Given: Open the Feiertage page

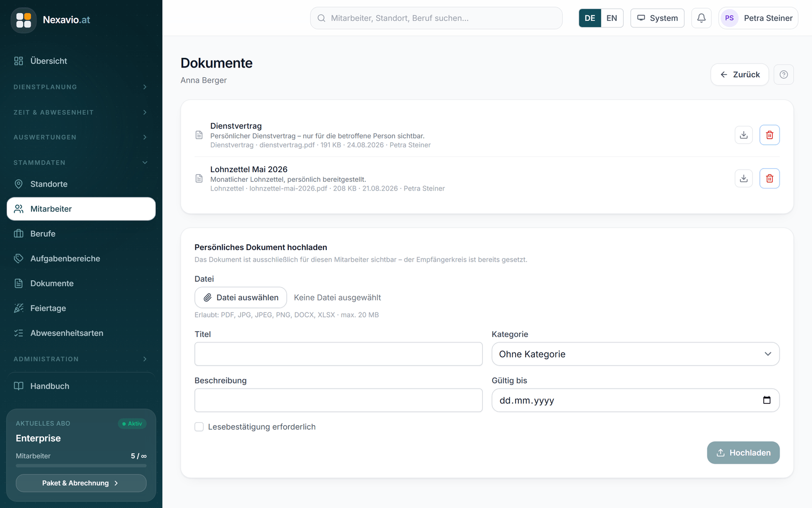Looking at the screenshot, I should coord(81,308).
